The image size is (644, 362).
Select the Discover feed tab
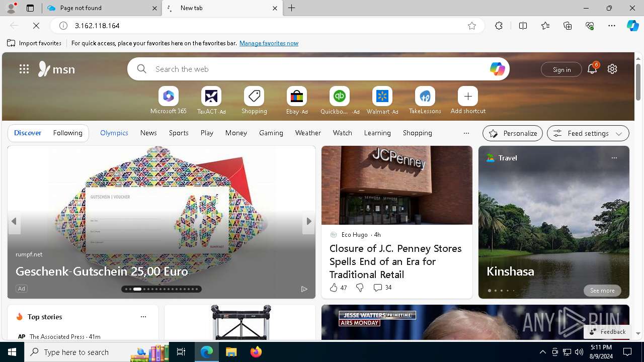[x=28, y=133]
